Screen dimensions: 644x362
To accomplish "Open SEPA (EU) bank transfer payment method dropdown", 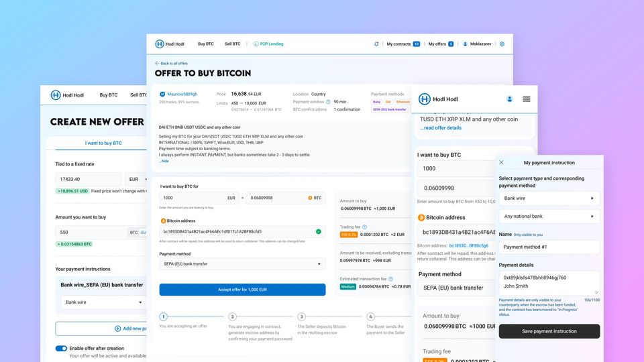I will pyautogui.click(x=242, y=264).
